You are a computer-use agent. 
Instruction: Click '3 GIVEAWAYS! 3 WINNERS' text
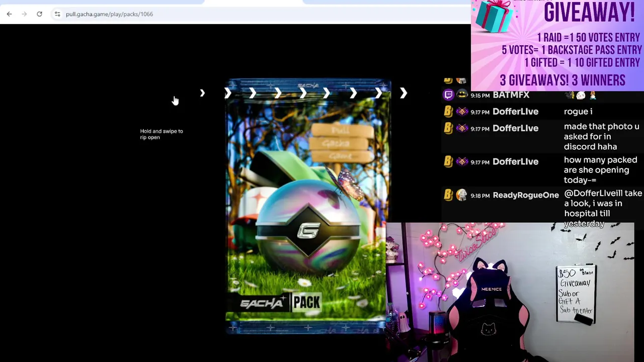pos(562,80)
